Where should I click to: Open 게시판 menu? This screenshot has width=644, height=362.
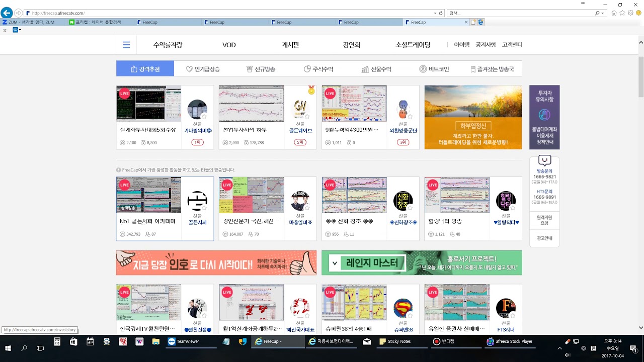(290, 45)
